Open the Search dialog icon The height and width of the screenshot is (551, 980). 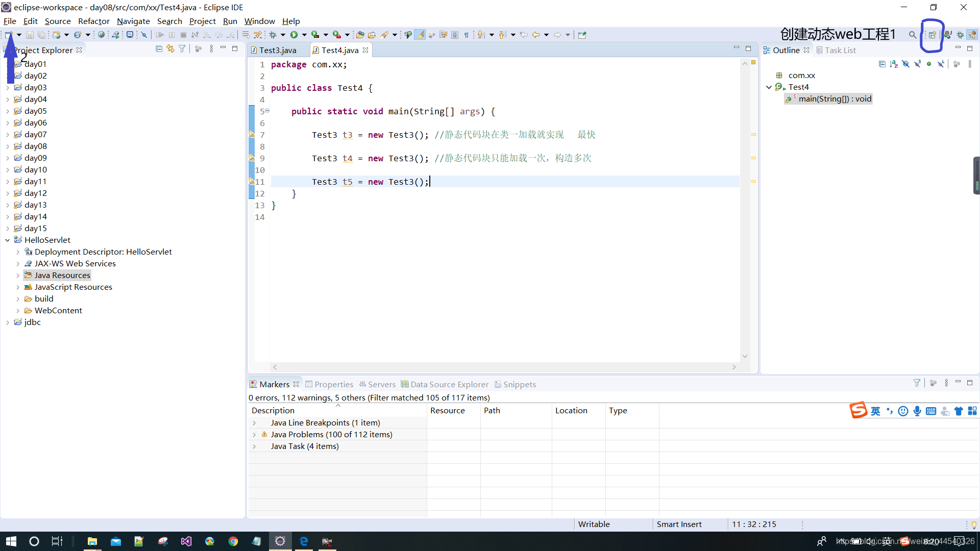[912, 34]
